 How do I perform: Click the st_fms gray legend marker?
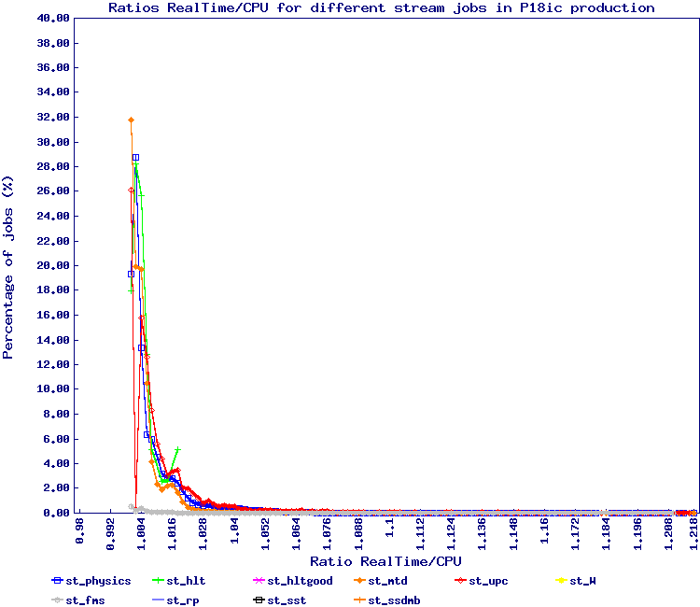tap(57, 600)
